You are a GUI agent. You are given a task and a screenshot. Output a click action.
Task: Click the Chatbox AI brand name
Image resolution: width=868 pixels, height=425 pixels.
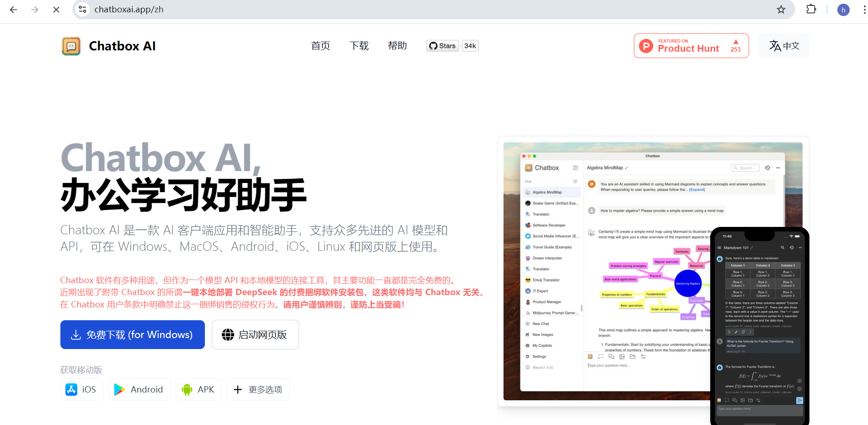pyautogui.click(x=122, y=46)
